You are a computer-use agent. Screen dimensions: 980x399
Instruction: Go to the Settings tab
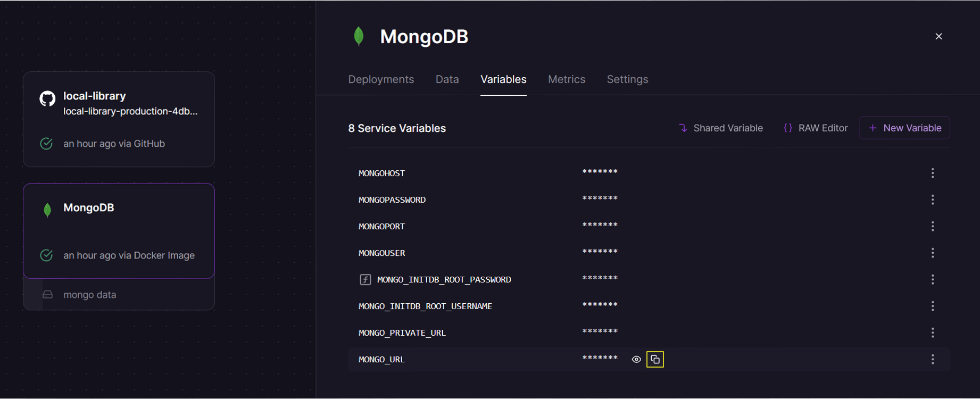(627, 79)
